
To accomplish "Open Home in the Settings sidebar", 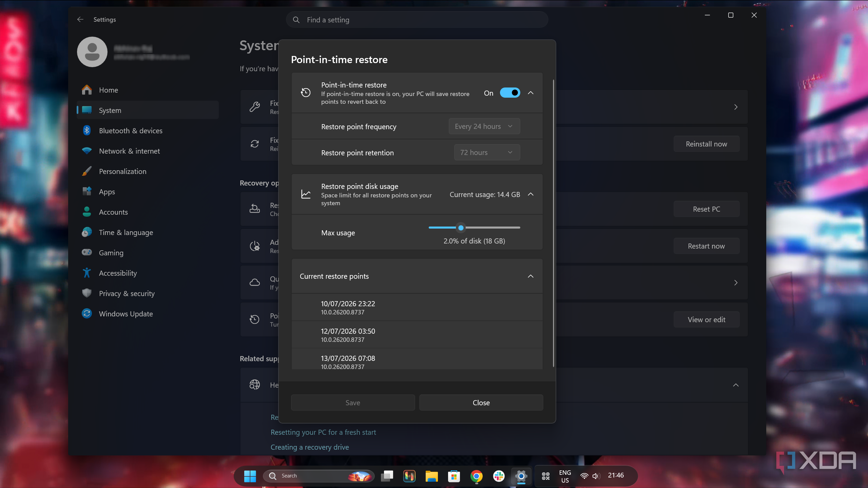I will click(148, 90).
